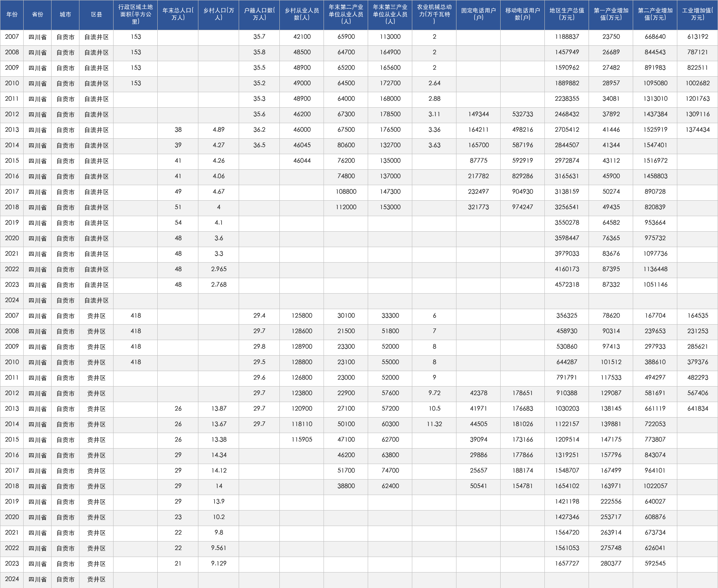Click the cell with value 1374434
The image size is (718, 588).
(697, 130)
